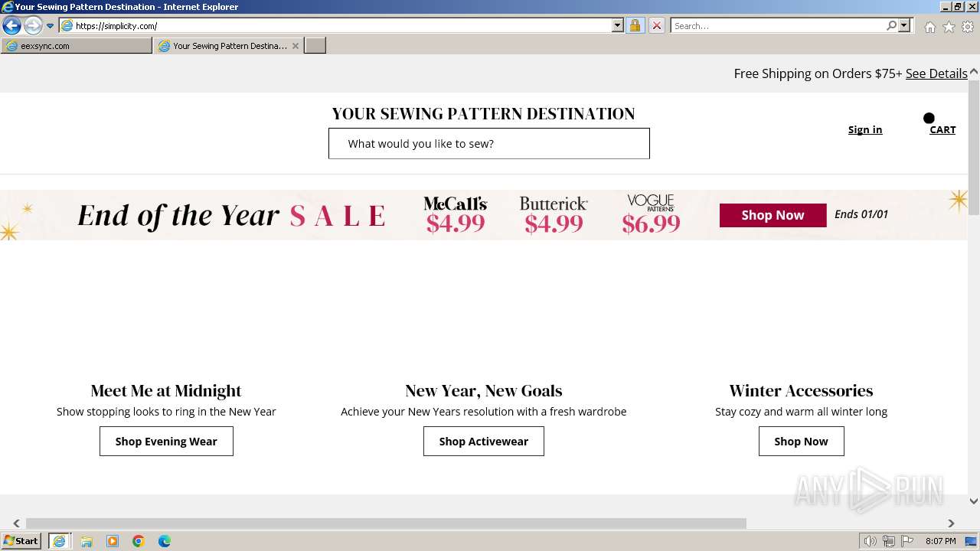Click the End of the Year SALE text
Image resolution: width=980 pixels, height=551 pixels.
pos(231,215)
